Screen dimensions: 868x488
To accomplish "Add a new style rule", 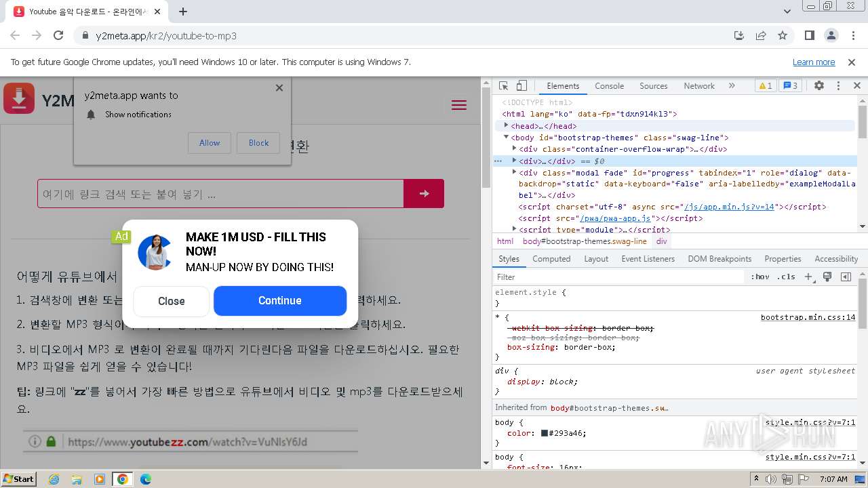I will (x=808, y=277).
